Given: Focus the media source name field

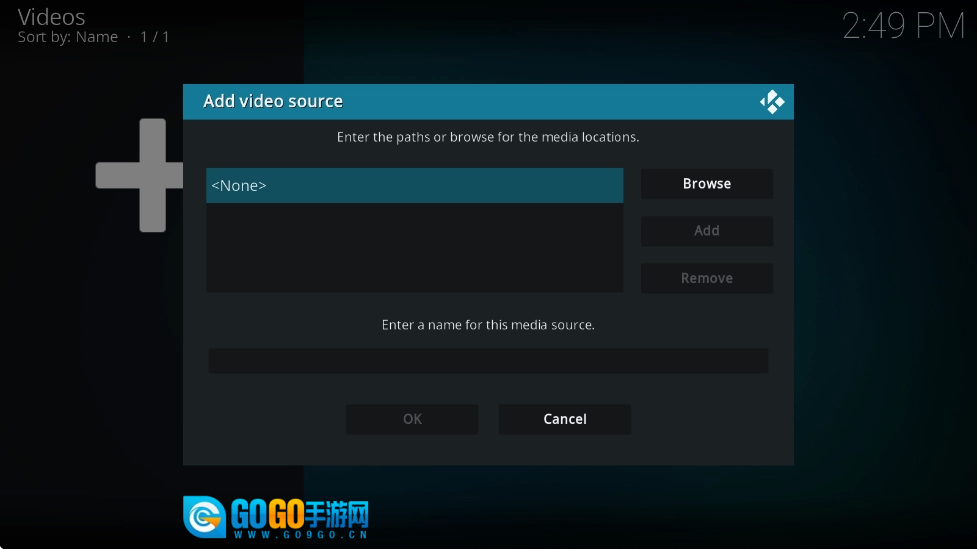Looking at the screenshot, I should tap(488, 361).
